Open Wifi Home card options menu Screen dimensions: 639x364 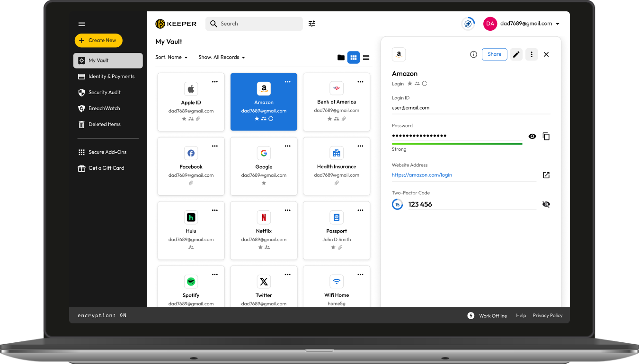click(360, 275)
